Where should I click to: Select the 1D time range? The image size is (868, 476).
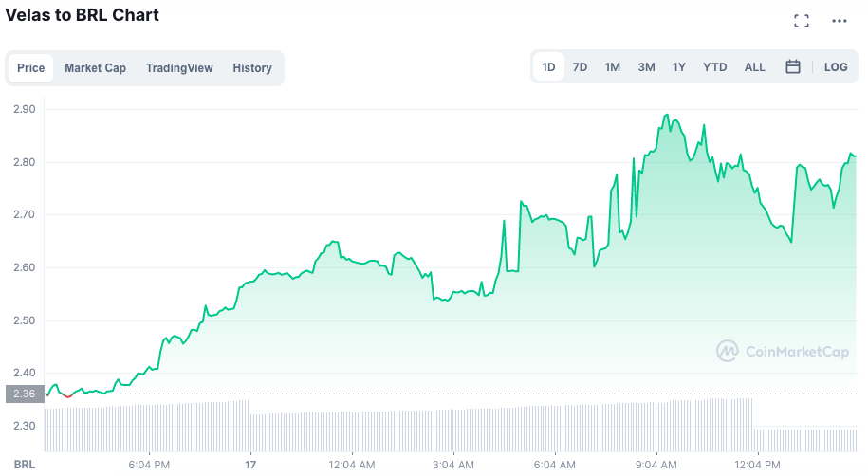click(548, 67)
